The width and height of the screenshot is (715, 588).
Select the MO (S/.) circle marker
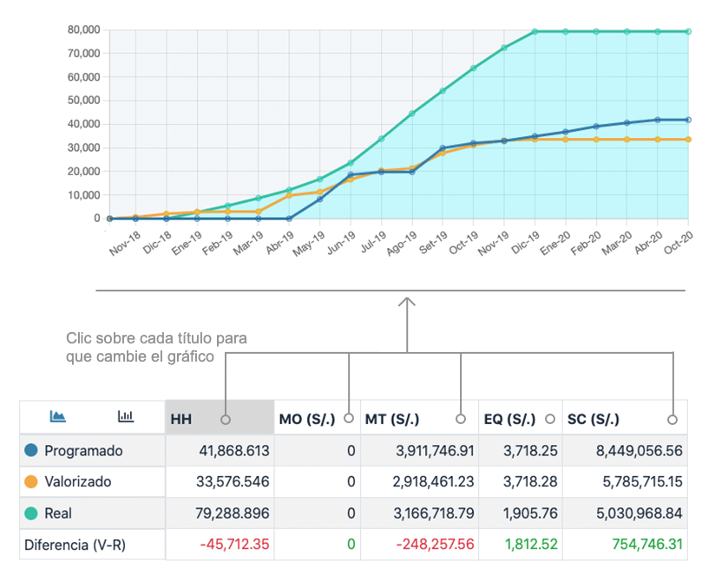349,418
